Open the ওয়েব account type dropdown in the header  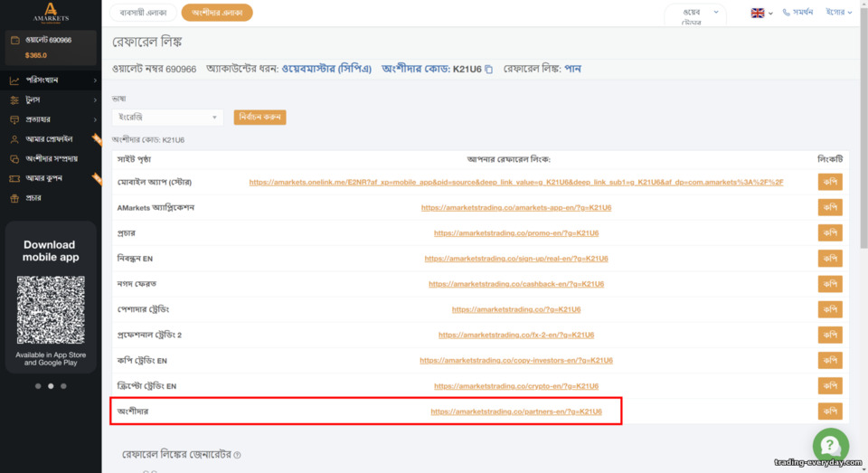click(694, 15)
